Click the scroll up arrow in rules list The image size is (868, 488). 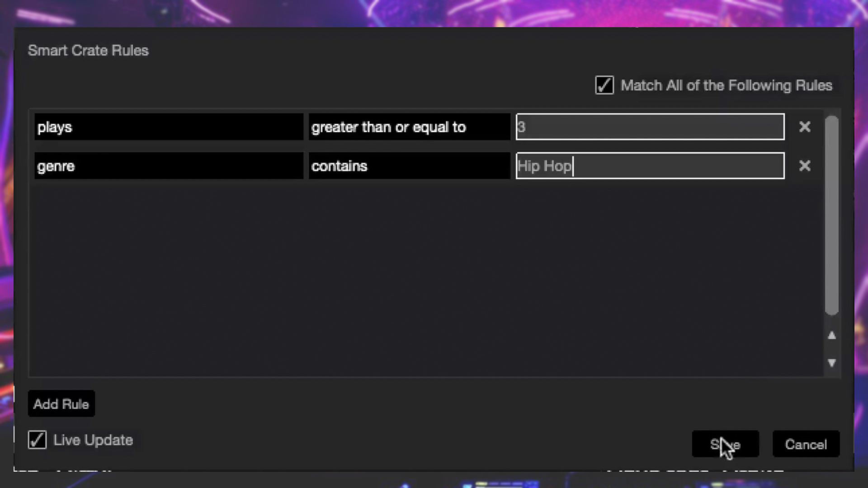click(x=831, y=335)
